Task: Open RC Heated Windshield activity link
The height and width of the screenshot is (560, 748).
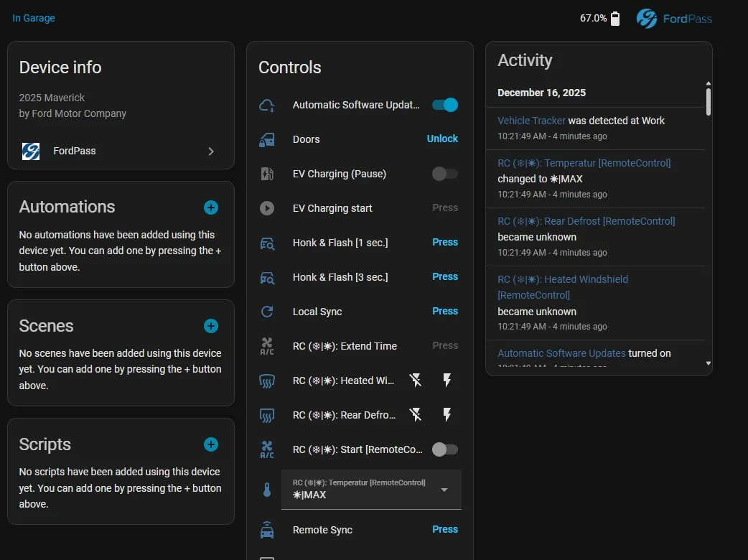Action: coord(563,287)
